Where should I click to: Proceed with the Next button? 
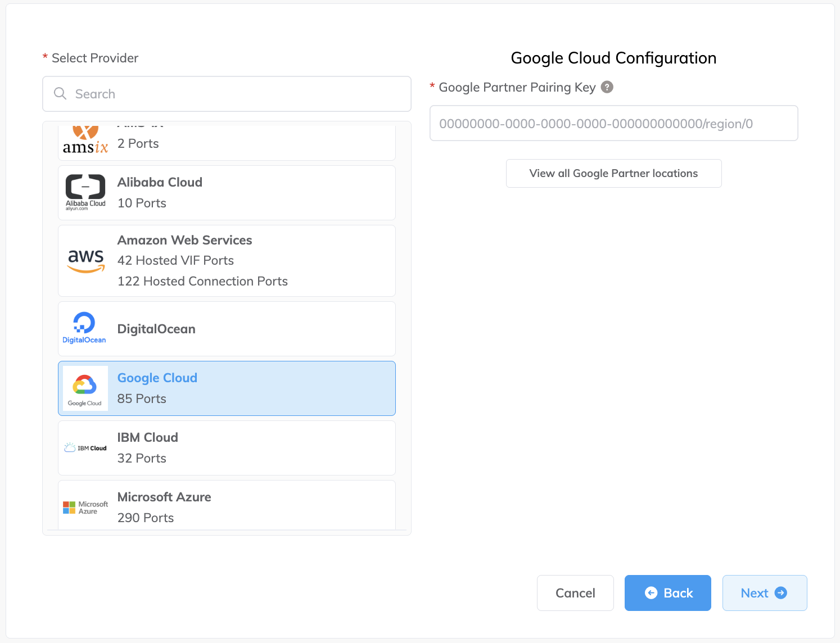765,593
